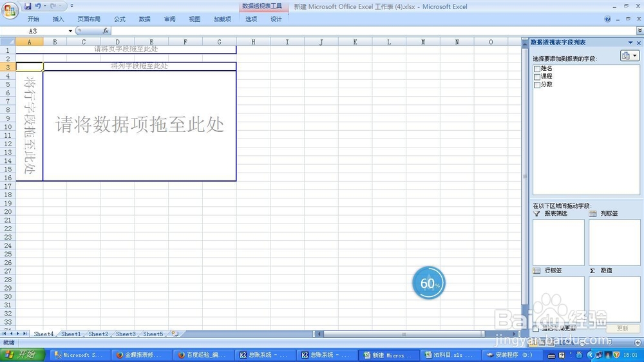Screen dimensions: 644x362
Task: Save the workbook from quick access toolbar
Action: click(x=28, y=6)
